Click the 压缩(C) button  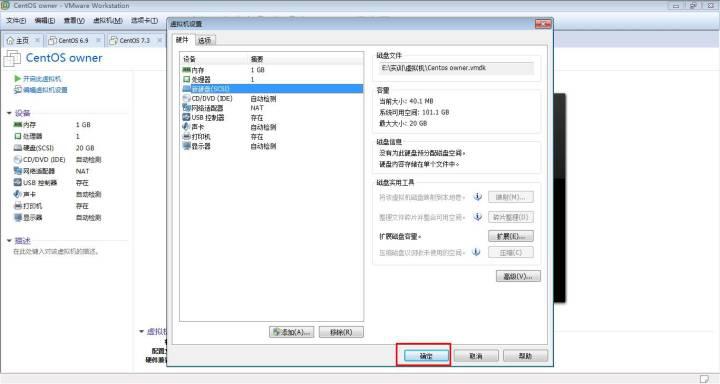point(511,252)
